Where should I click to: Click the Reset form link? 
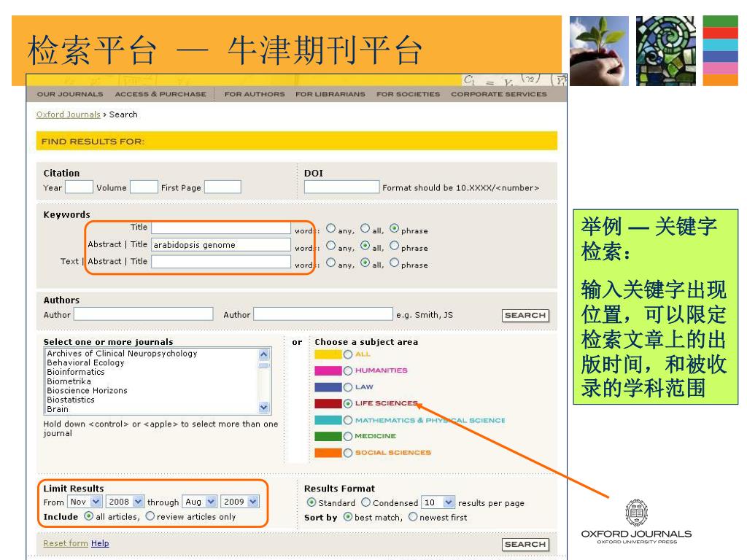pyautogui.click(x=66, y=543)
